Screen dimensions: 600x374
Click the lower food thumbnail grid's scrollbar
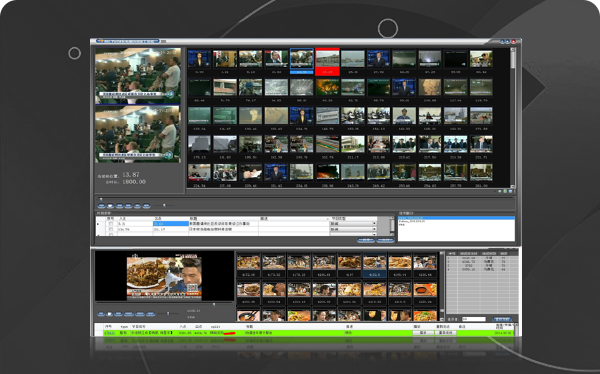(442, 286)
